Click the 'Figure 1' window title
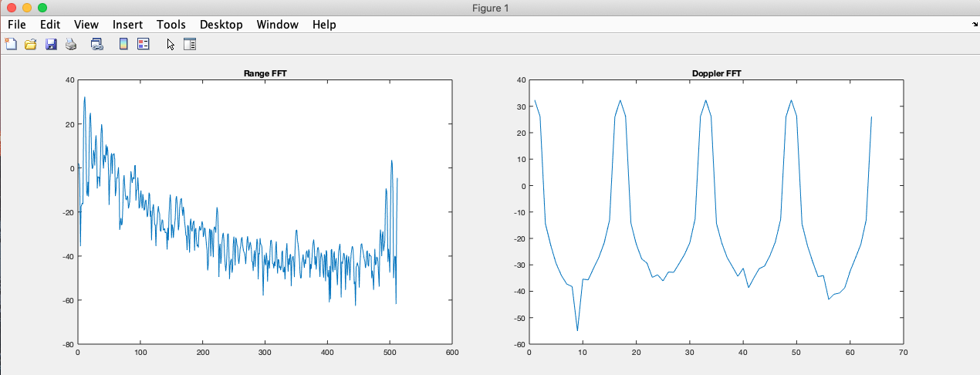 pos(489,8)
